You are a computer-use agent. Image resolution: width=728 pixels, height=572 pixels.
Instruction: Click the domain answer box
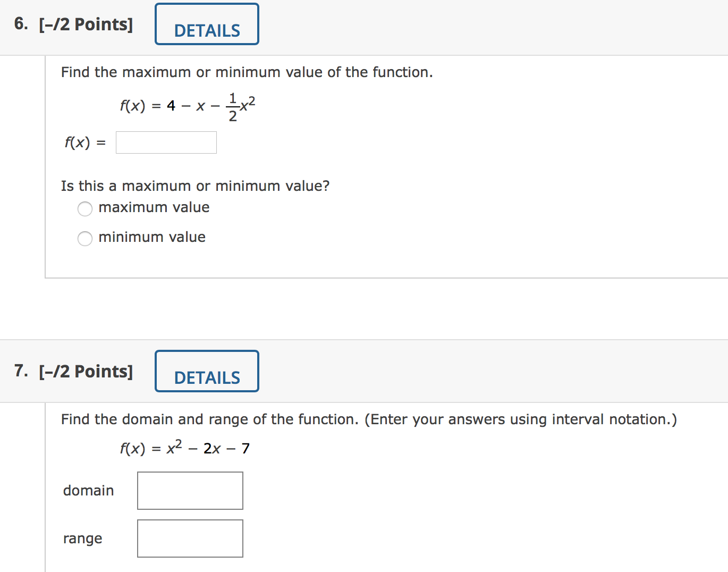190,490
